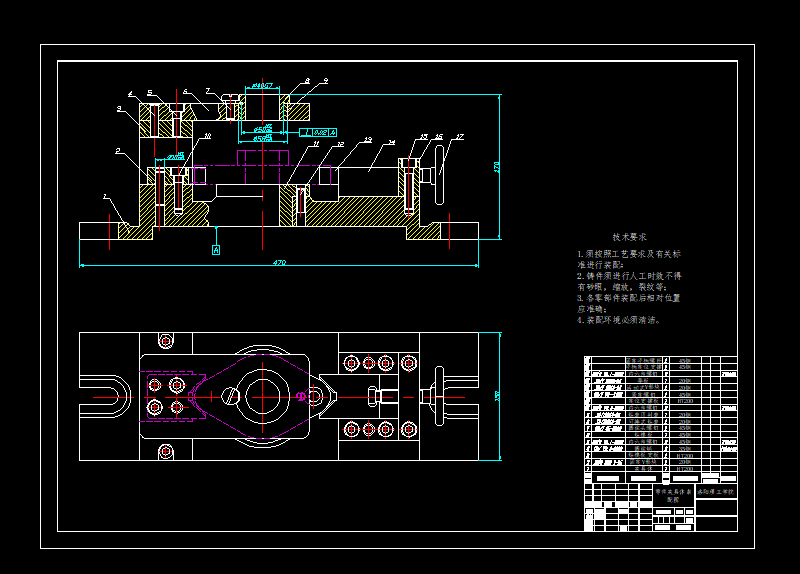
Task: Click the top diameter dimension on the bushing
Action: [x=262, y=86]
